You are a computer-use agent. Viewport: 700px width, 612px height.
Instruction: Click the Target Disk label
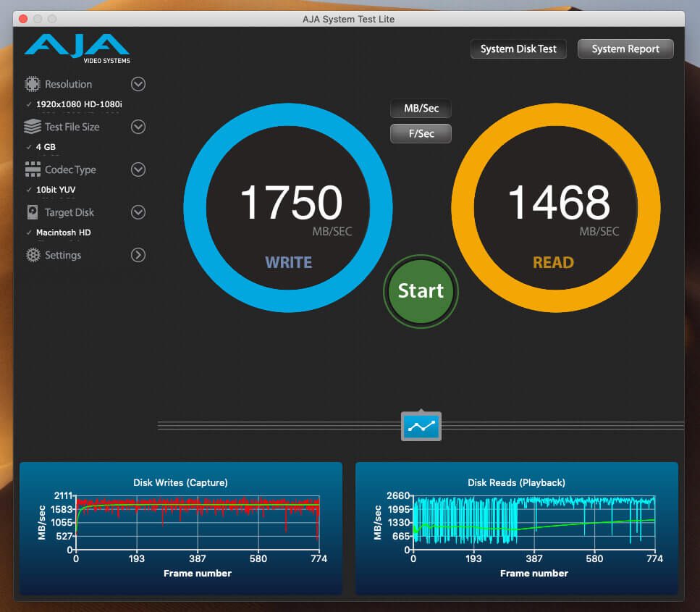[x=69, y=212]
